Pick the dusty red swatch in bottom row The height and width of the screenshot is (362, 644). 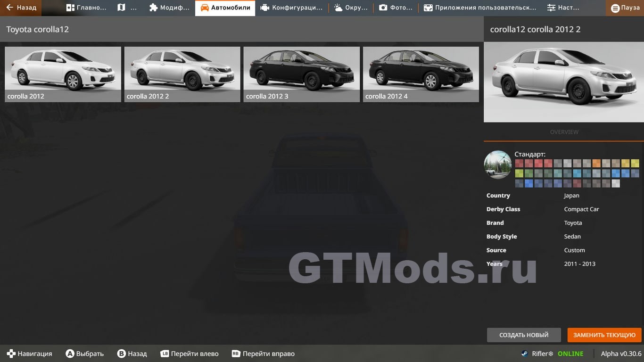coord(577,183)
